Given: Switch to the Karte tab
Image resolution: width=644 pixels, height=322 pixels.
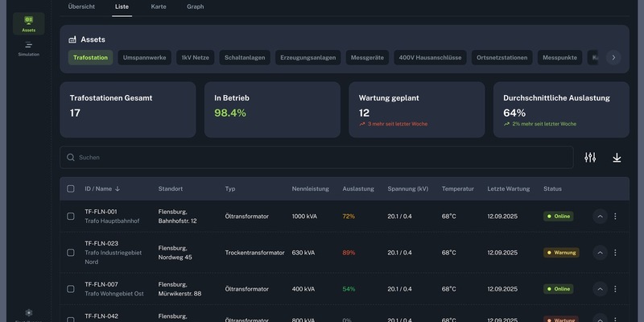Looking at the screenshot, I should click(159, 6).
